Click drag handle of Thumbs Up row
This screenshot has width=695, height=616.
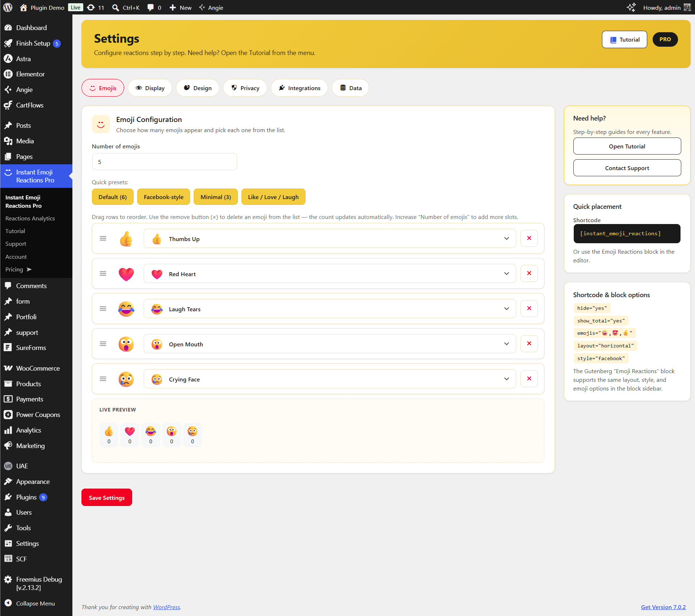103,238
